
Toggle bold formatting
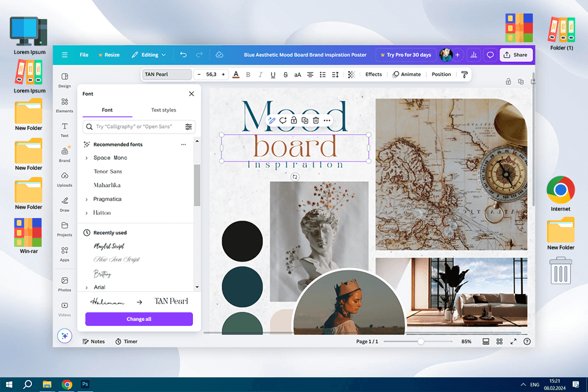coord(248,74)
